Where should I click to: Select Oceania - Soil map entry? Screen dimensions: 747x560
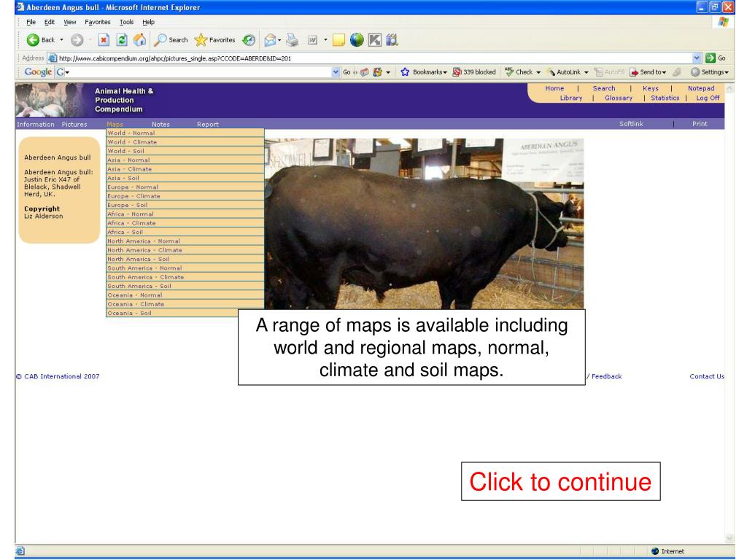pyautogui.click(x=185, y=313)
